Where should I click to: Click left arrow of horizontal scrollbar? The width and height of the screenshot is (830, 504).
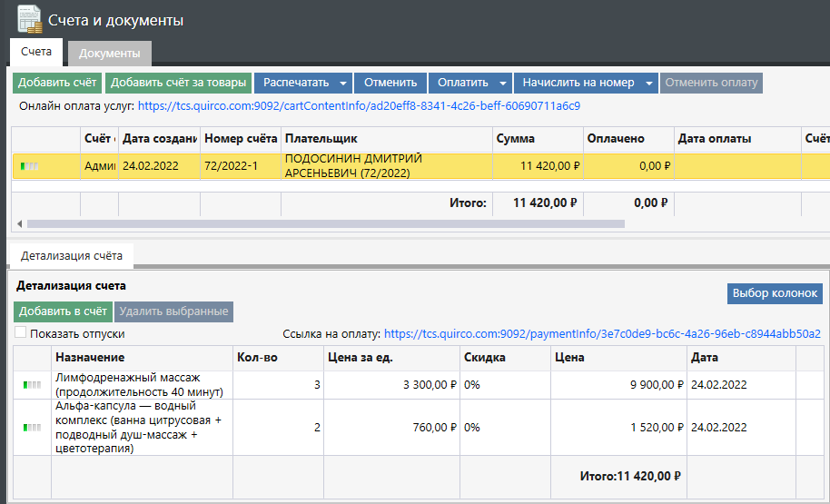[x=19, y=223]
